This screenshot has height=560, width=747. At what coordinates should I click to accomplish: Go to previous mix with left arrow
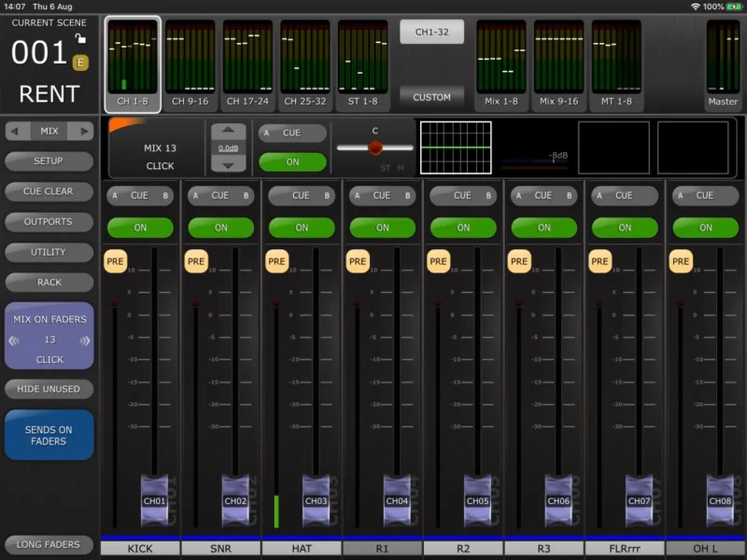[16, 131]
